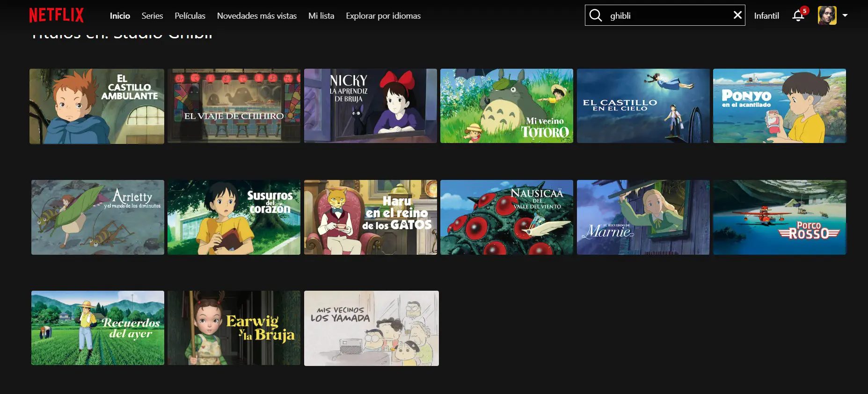Viewport: 868px width, 394px height.
Task: Open El Viaje de Chihiro thumbnail
Action: tap(234, 106)
